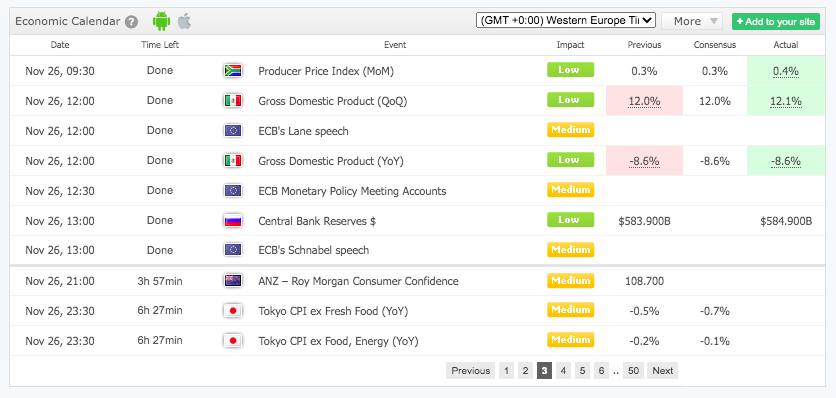The image size is (836, 398).
Task: Expand the More dropdown menu
Action: coord(692,21)
